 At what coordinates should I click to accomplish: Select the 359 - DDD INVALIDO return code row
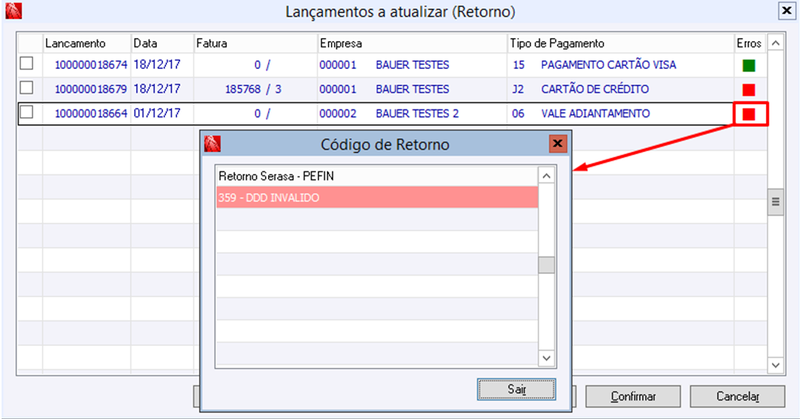tap(377, 198)
